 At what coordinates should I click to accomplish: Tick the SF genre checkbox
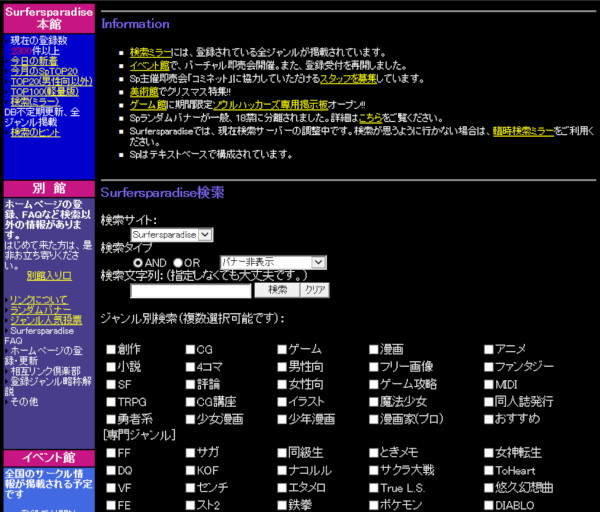click(x=111, y=384)
